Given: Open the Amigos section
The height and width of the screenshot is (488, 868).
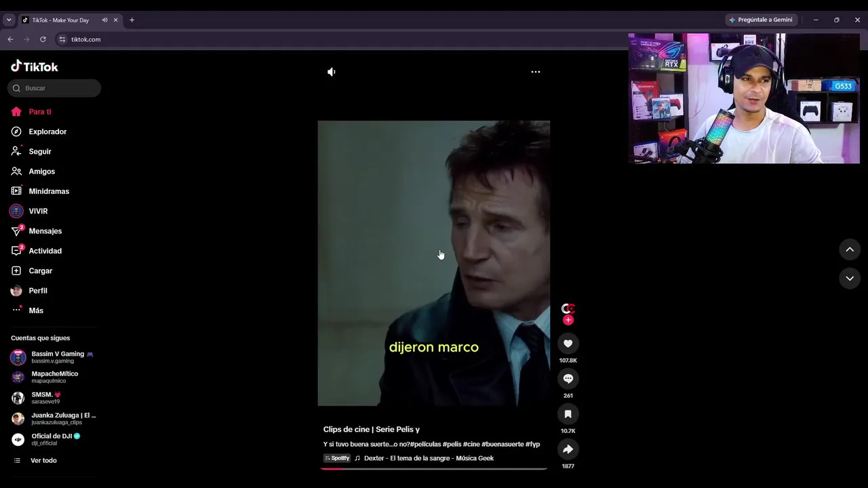Looking at the screenshot, I should tap(33, 171).
